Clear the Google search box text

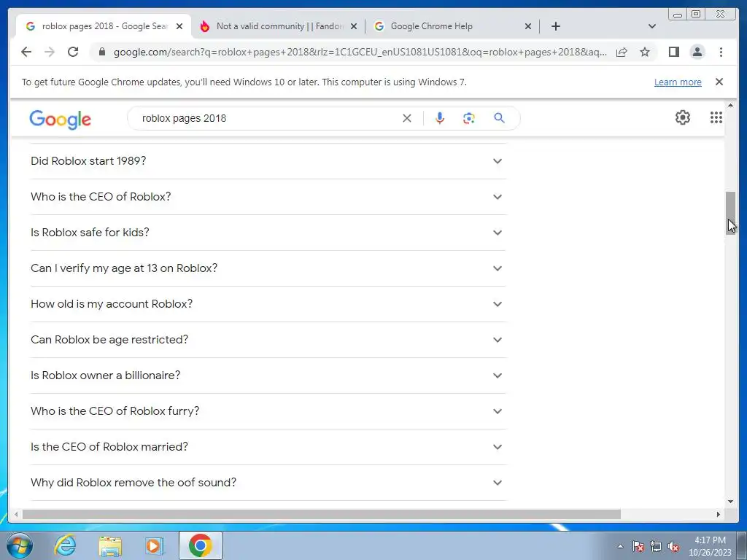point(407,118)
